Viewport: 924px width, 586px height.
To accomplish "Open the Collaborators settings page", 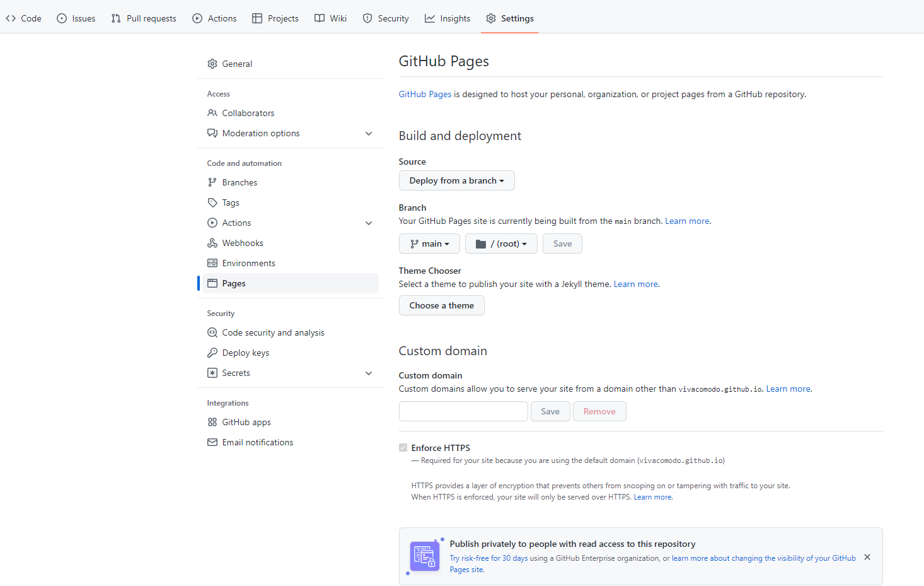I will [291, 113].
